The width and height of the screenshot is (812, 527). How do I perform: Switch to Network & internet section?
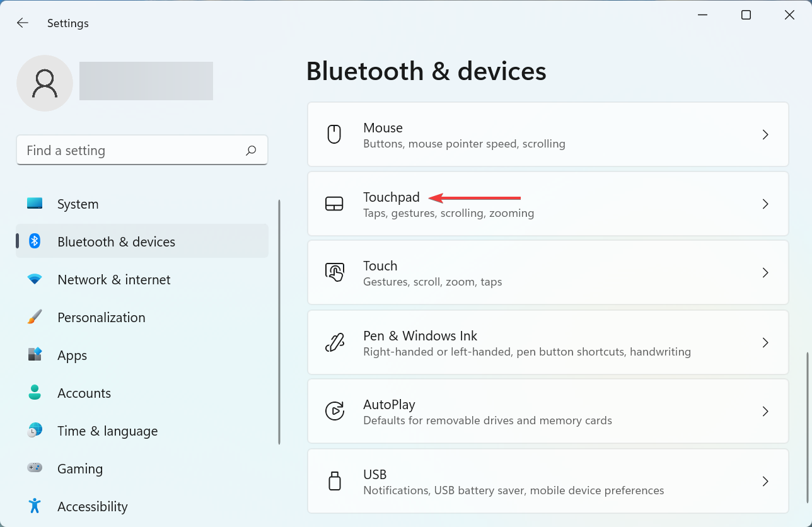pyautogui.click(x=114, y=279)
